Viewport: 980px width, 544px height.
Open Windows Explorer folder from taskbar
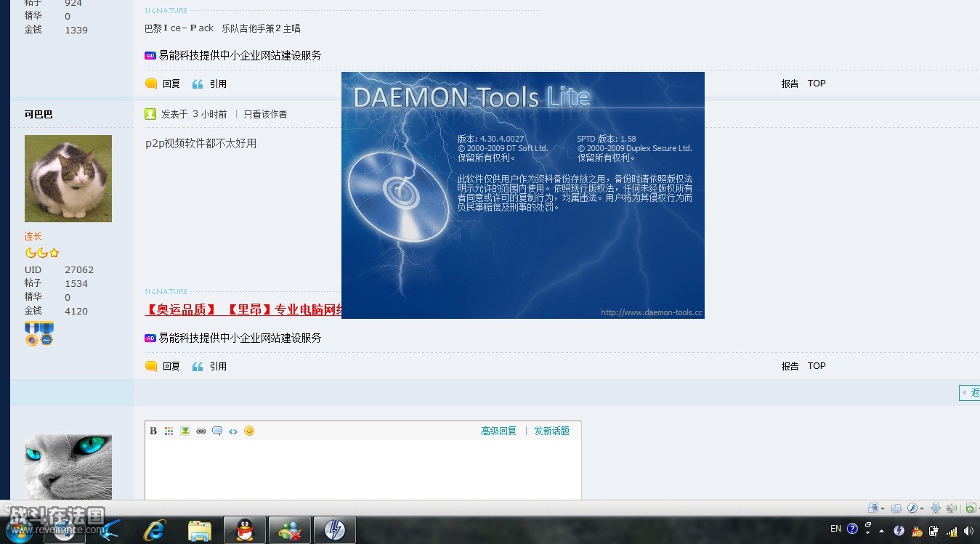(x=199, y=530)
